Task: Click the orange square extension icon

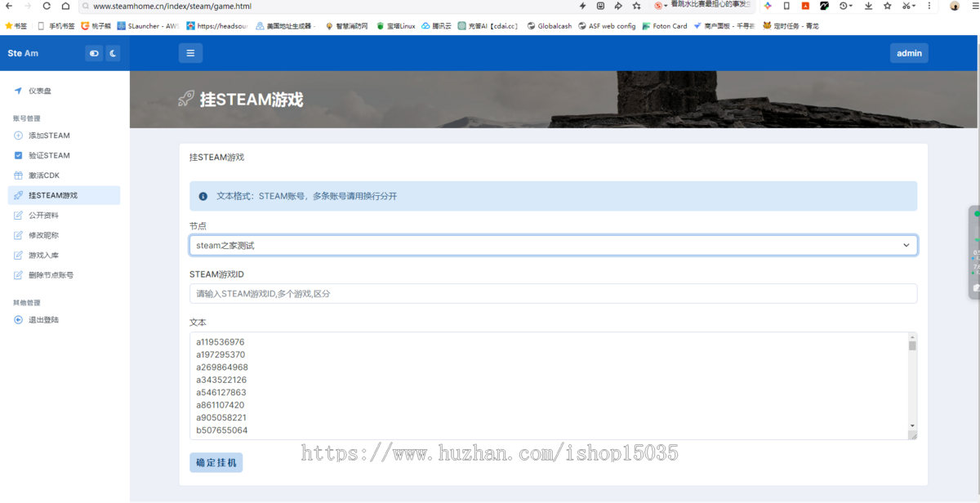Action: (805, 6)
